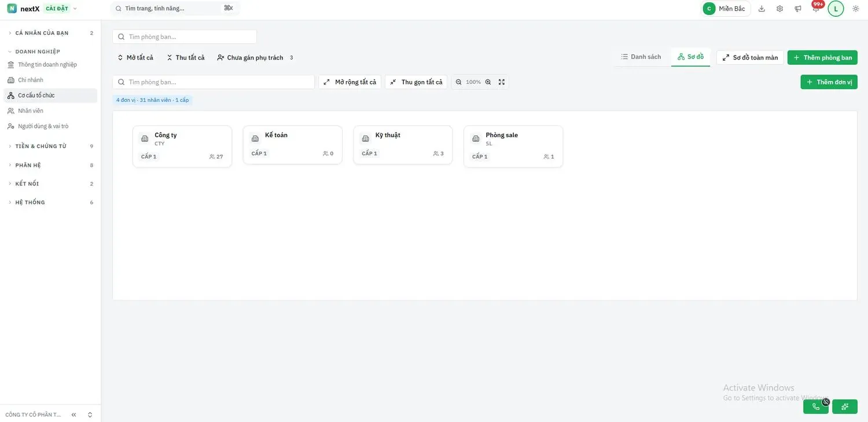Expand the KẾT NỐI section

(x=50, y=184)
